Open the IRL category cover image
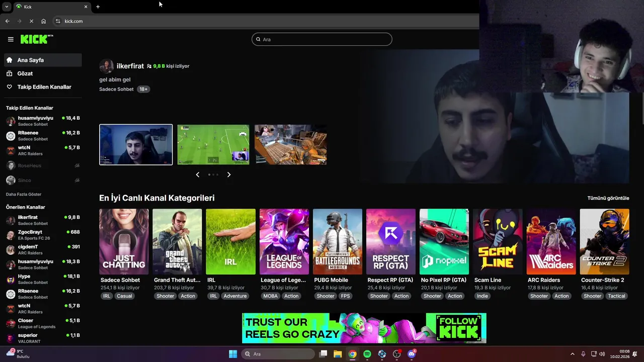 point(230,242)
